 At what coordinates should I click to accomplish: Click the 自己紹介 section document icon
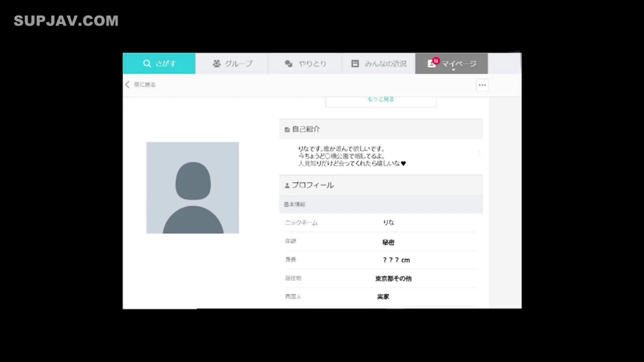pyautogui.click(x=287, y=130)
